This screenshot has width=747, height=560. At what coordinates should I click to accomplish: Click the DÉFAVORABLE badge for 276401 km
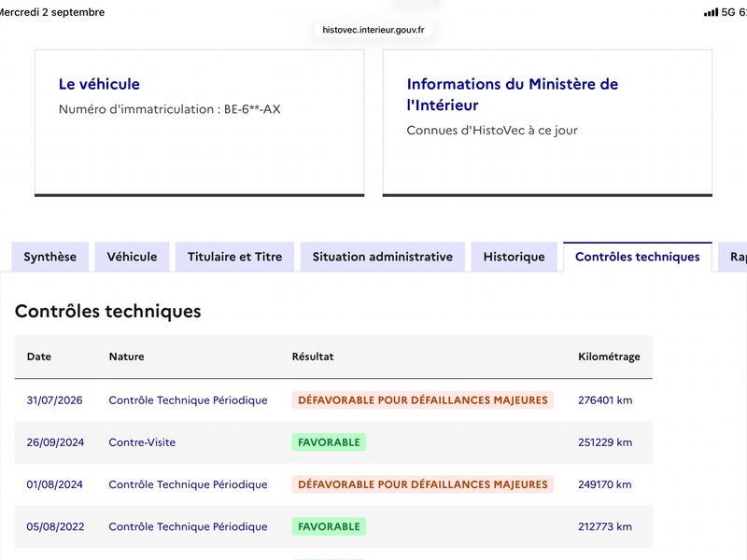point(423,400)
